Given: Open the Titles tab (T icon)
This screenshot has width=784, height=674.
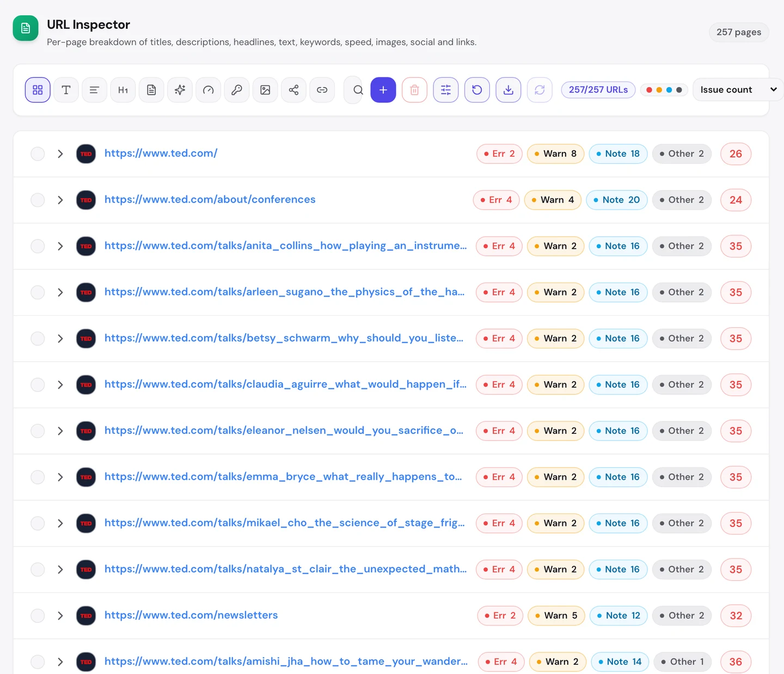Looking at the screenshot, I should (x=66, y=90).
